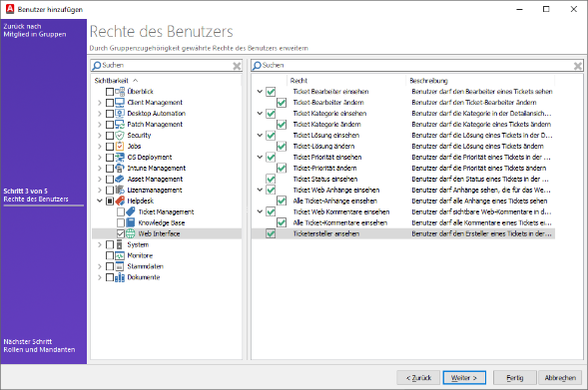Click the rights list search field
Viewport: 588px width, 390px height.
coord(417,66)
